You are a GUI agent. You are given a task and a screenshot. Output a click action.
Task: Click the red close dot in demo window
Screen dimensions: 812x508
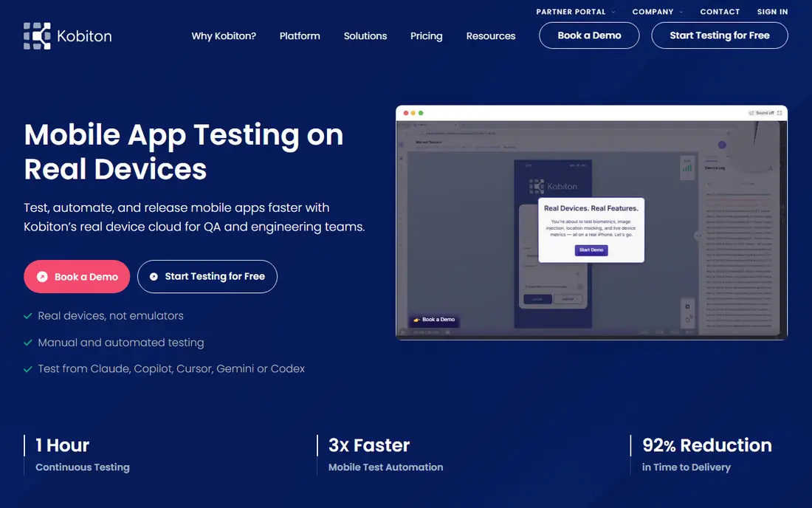click(406, 113)
